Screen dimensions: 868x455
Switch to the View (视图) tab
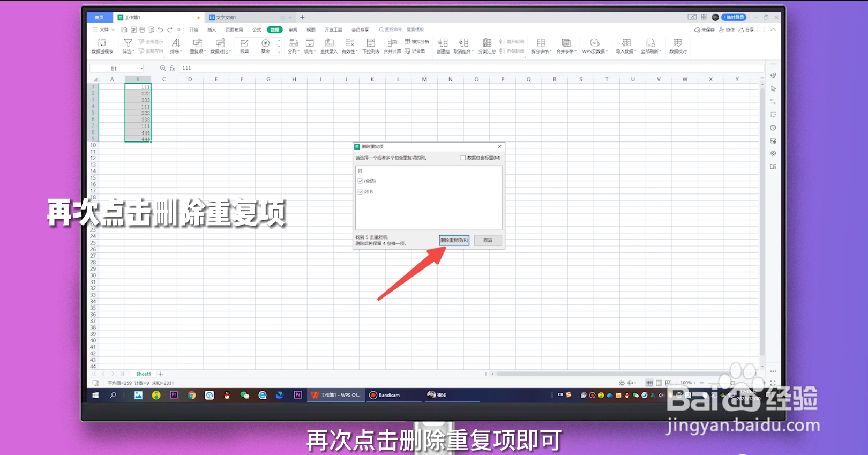(311, 30)
